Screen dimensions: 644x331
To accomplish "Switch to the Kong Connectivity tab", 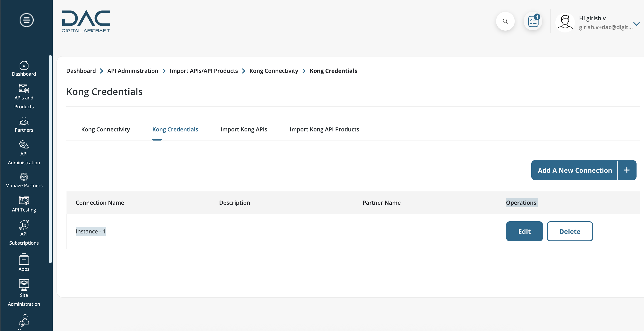I will point(105,129).
